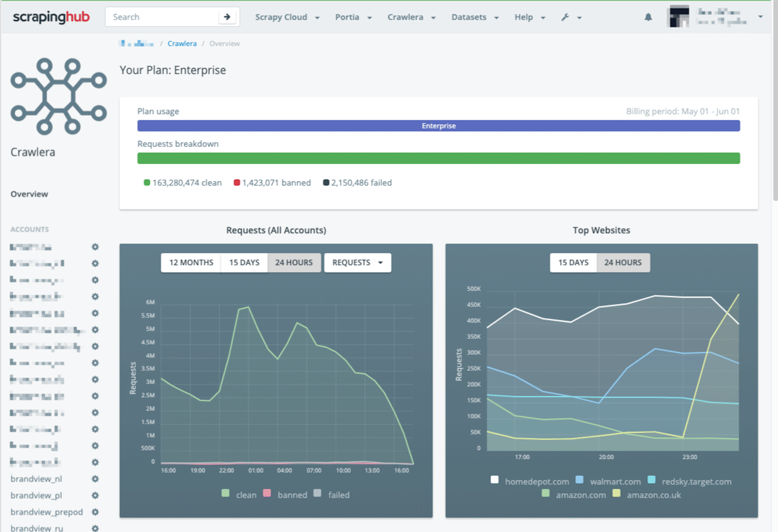This screenshot has width=778, height=532.
Task: Click the large Crawlera logo
Action: click(x=59, y=96)
